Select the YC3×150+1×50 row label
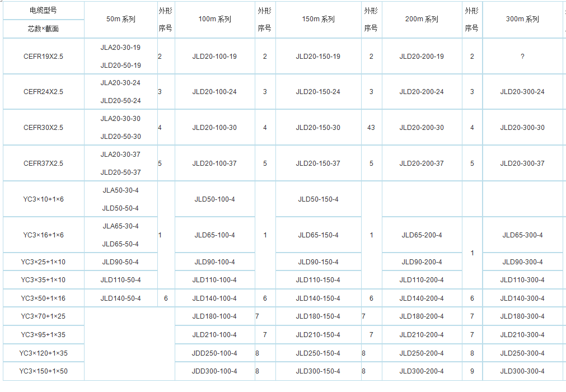566x392 pixels. click(x=43, y=371)
